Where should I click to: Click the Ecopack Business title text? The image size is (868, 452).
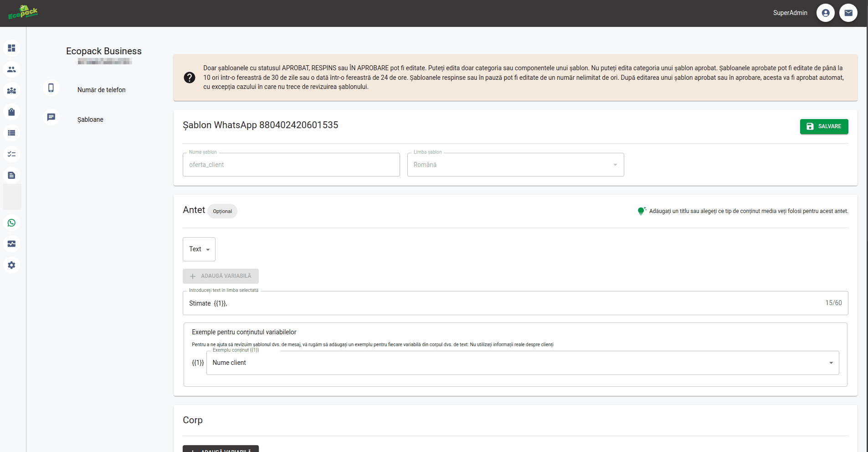[104, 51]
